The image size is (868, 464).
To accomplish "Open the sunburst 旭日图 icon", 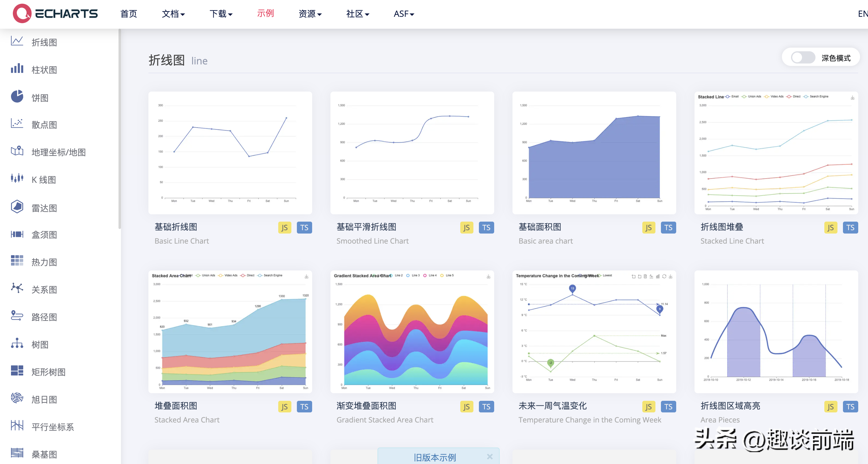I will 17,398.
